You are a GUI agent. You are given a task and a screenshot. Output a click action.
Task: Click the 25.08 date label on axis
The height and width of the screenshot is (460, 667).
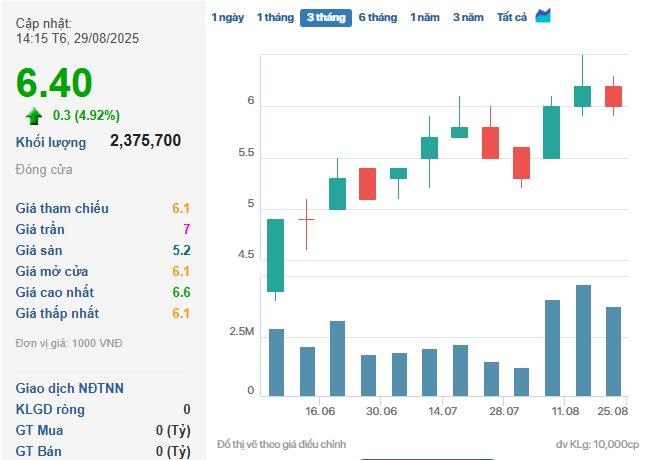pyautogui.click(x=613, y=411)
